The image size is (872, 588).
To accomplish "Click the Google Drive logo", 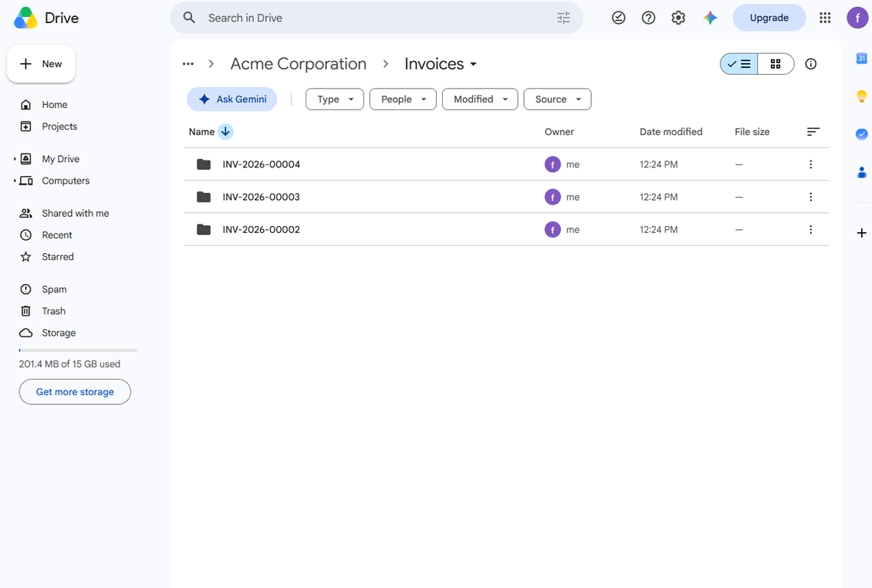I will [25, 18].
